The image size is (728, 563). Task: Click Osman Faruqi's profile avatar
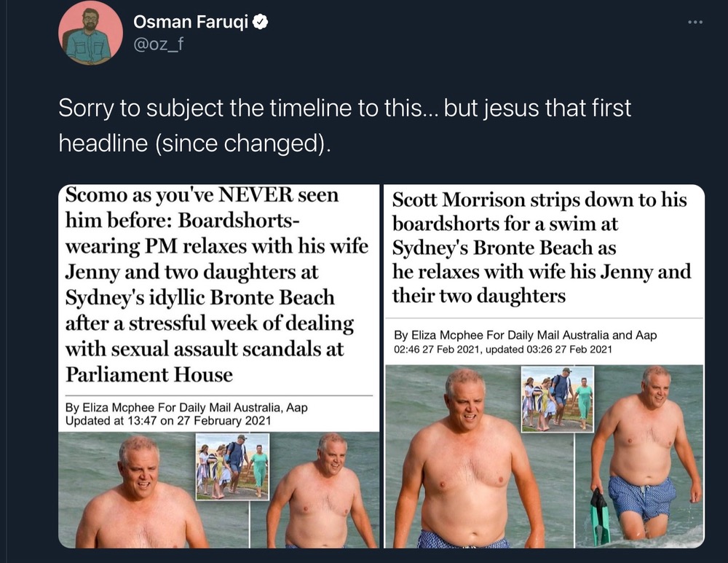point(90,34)
